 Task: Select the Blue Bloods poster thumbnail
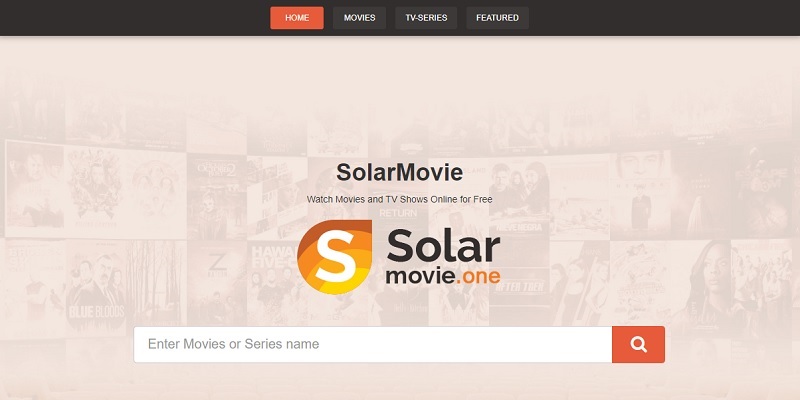(x=95, y=288)
